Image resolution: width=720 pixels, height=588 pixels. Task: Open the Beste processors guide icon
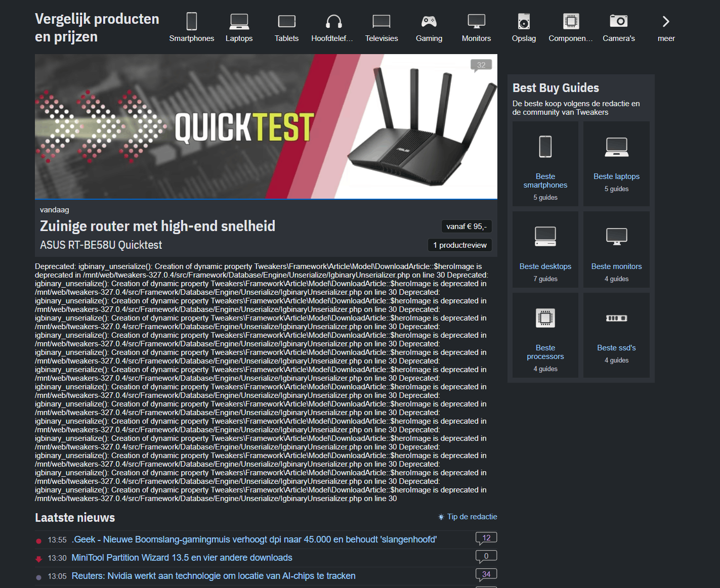545,318
